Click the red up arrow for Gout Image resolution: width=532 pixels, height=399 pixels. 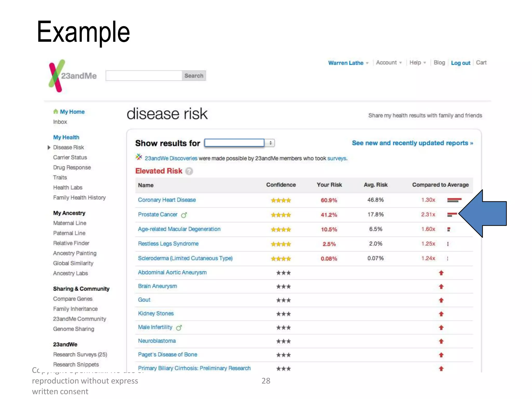pos(441,300)
